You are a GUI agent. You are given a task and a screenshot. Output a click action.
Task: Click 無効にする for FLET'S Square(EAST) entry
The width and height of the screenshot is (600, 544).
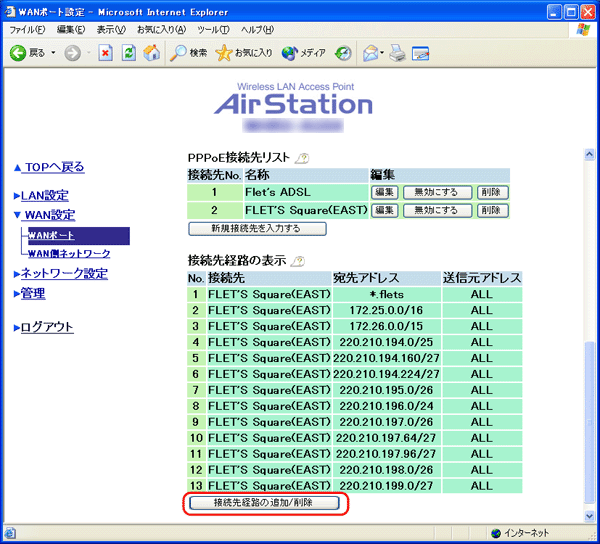coord(437,210)
